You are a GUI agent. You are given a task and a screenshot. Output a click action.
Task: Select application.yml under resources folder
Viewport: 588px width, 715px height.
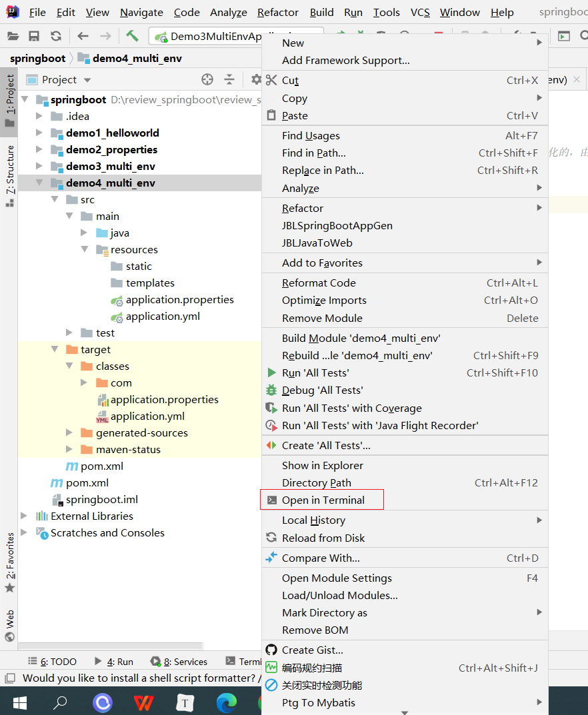pyautogui.click(x=163, y=317)
